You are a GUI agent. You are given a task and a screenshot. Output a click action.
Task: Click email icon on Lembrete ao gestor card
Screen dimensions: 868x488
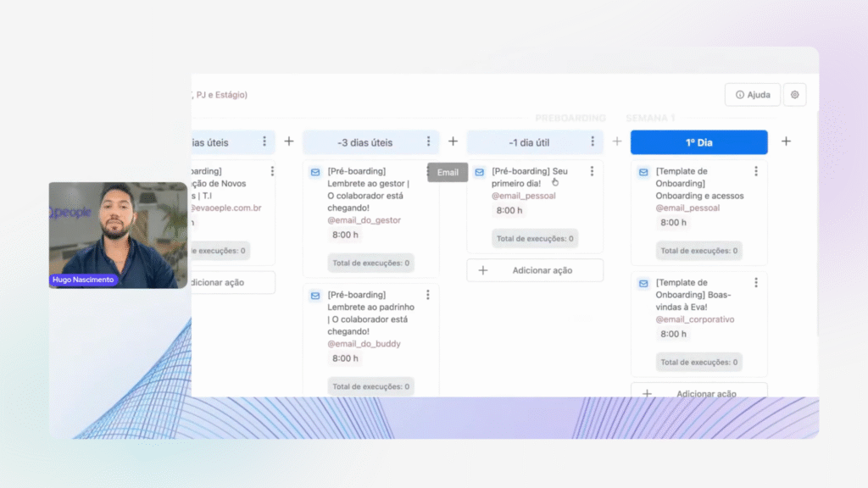315,172
